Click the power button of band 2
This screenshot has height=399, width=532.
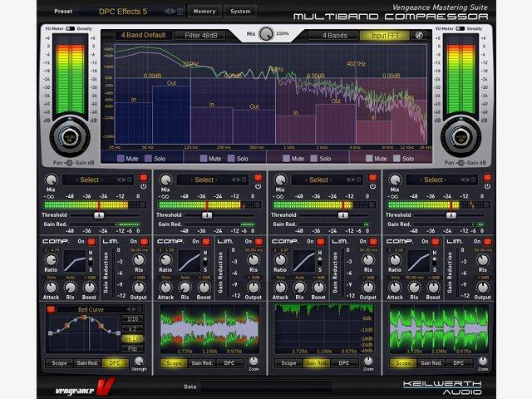pyautogui.click(x=258, y=186)
